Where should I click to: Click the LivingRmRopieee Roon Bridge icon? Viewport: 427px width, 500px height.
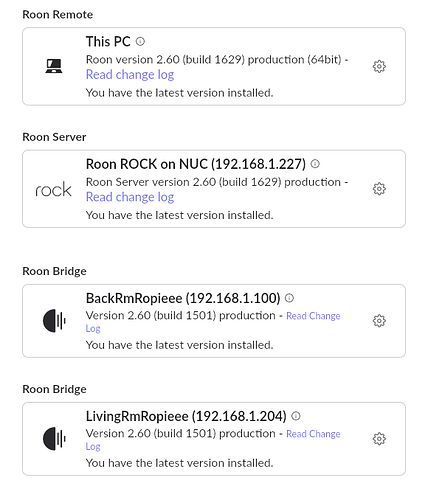click(54, 439)
